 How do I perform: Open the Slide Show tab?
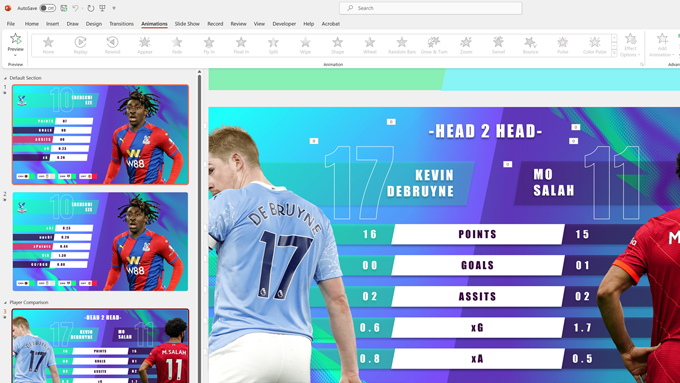(187, 24)
